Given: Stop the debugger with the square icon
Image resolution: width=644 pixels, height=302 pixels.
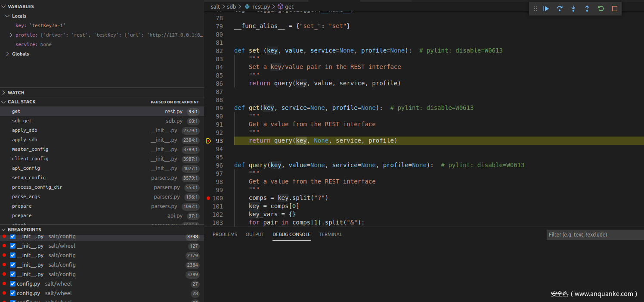Looking at the screenshot, I should [615, 9].
